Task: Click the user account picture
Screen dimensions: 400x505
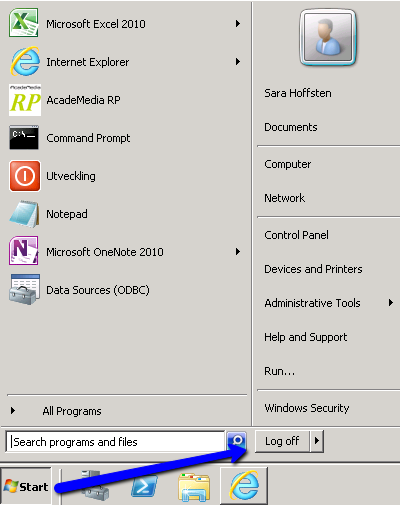Action: (328, 37)
